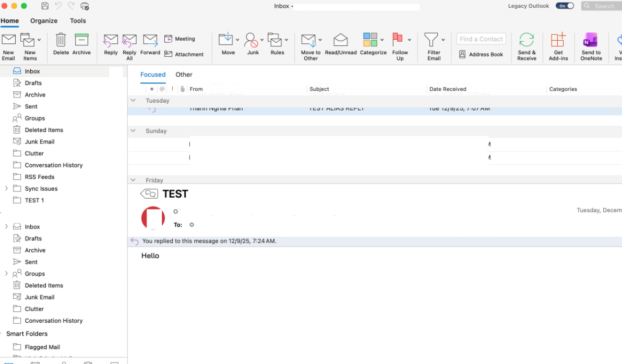The image size is (622, 364).
Task: Show the Other inbox tab
Action: pos(184,75)
